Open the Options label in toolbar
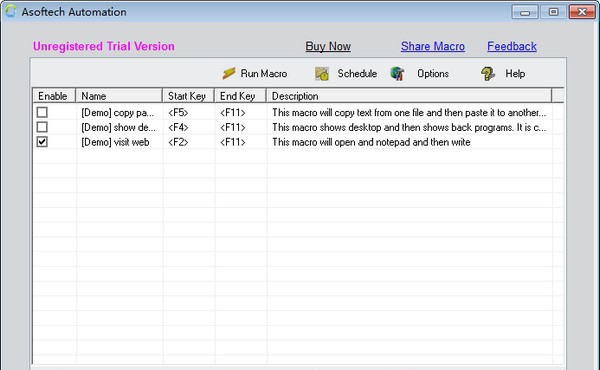The height and width of the screenshot is (370, 600). coord(433,73)
